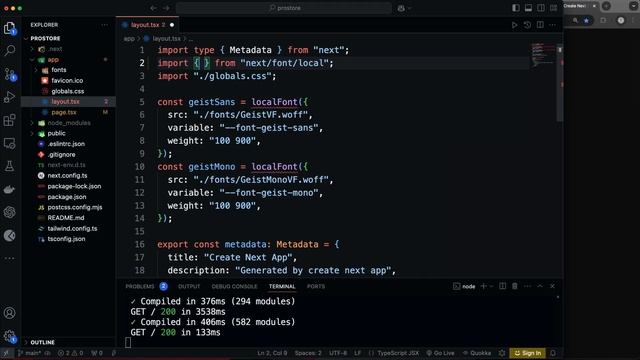The height and width of the screenshot is (360, 640).
Task: Open editor More Actions ellipsis
Action: (553, 25)
